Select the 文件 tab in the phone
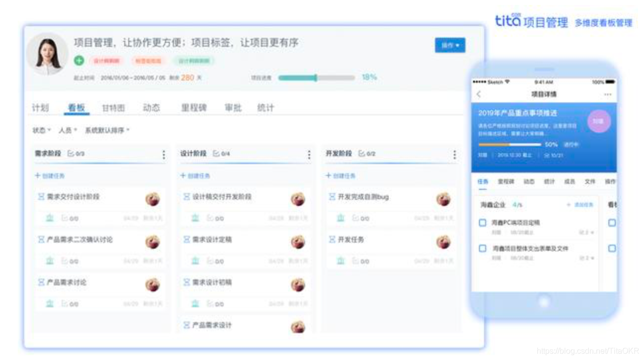The height and width of the screenshot is (360, 644). (590, 181)
